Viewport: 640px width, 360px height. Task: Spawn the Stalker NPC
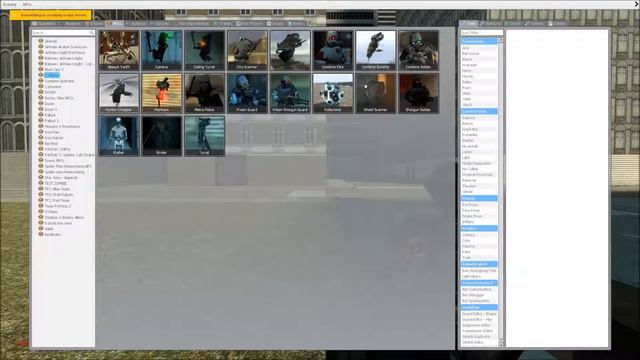[119, 136]
